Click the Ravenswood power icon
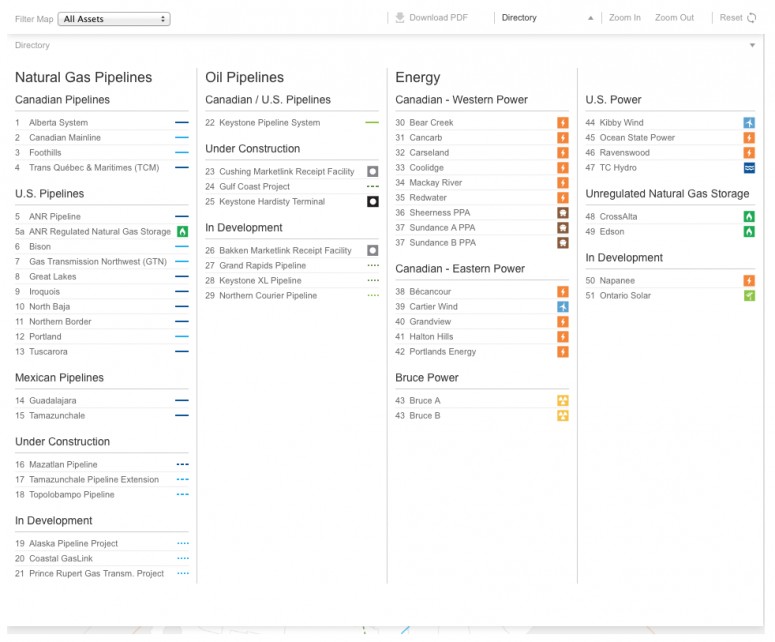The width and height of the screenshot is (775, 642). coord(749,152)
